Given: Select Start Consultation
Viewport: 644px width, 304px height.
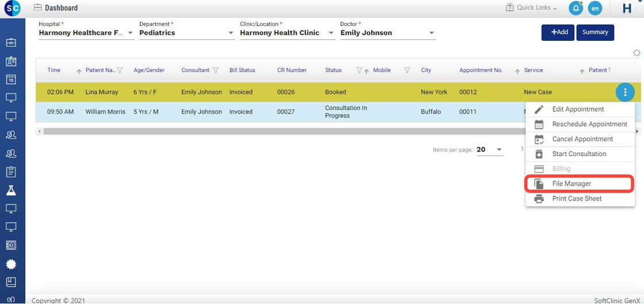Looking at the screenshot, I should 580,154.
